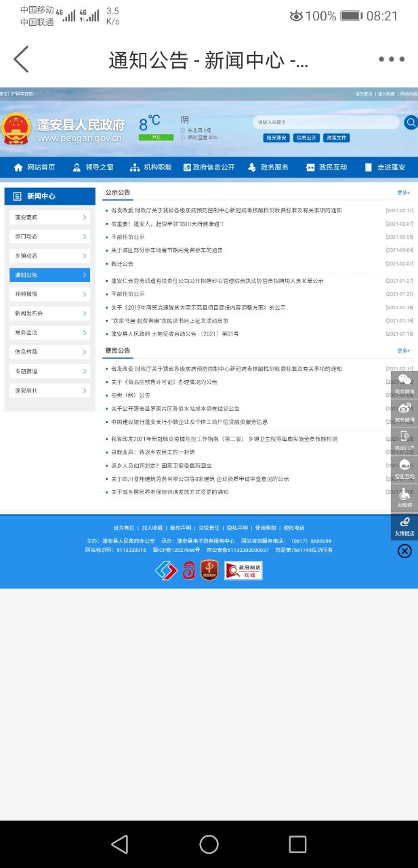Click 便民电话 in footer links
Viewport: 418px width, 868px height.
pyautogui.click(x=294, y=528)
